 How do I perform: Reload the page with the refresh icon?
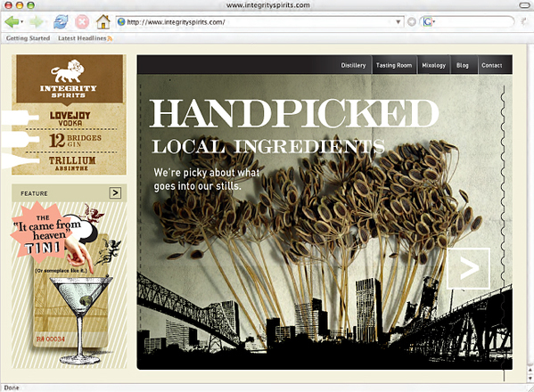61,22
